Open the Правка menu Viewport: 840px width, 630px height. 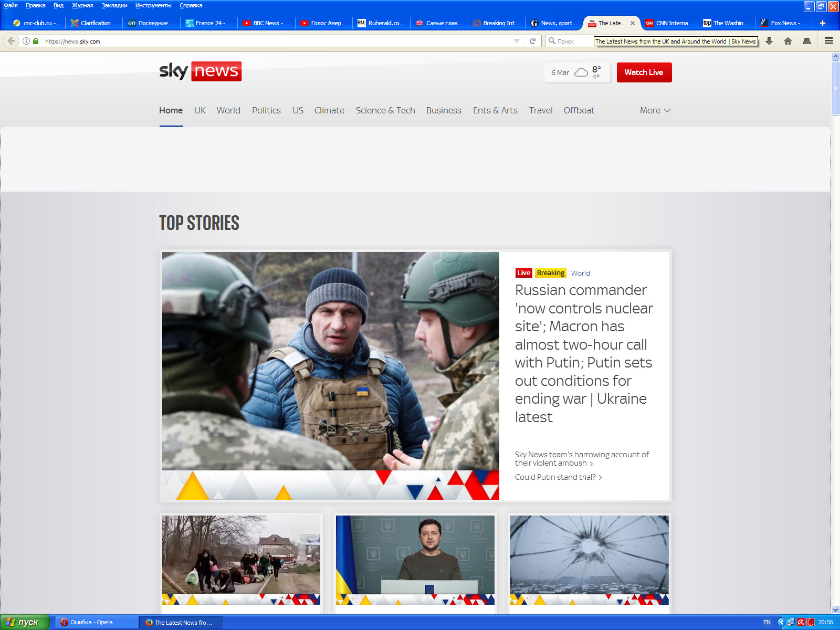click(x=36, y=5)
